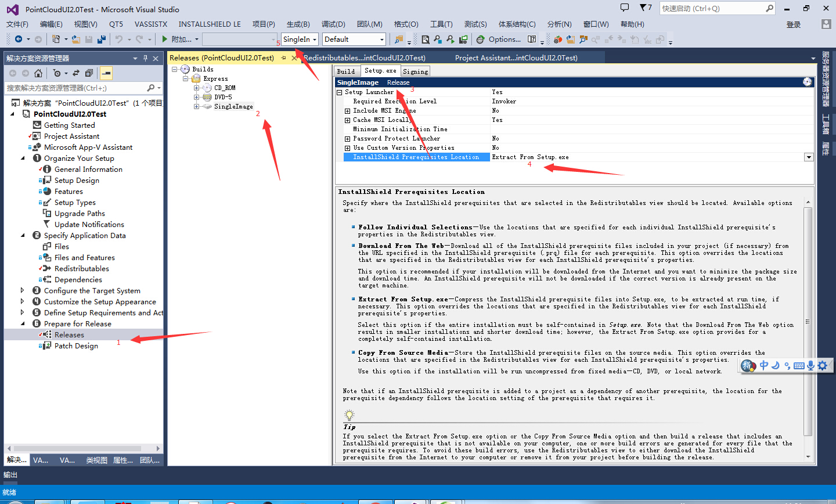Select the Redistributables tree item
836x504 pixels.
click(x=82, y=268)
